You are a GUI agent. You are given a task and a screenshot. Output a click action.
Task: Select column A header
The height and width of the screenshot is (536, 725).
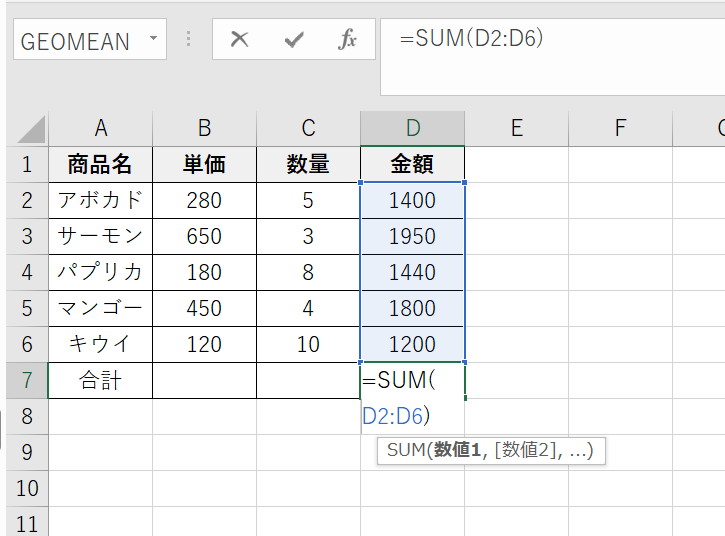tap(101, 128)
